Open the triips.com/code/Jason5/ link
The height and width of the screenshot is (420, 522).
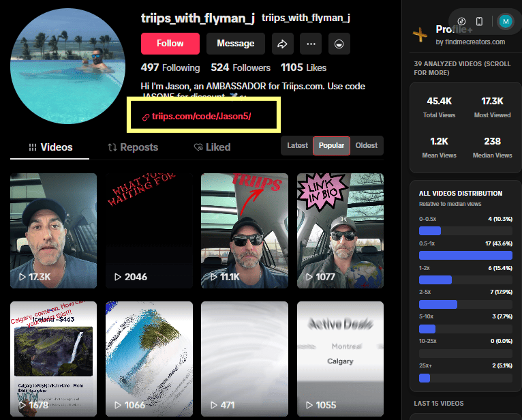(x=201, y=117)
